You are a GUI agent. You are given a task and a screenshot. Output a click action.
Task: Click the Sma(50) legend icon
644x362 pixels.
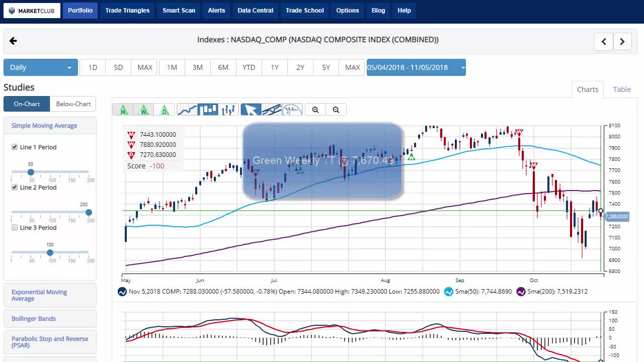pyautogui.click(x=449, y=292)
